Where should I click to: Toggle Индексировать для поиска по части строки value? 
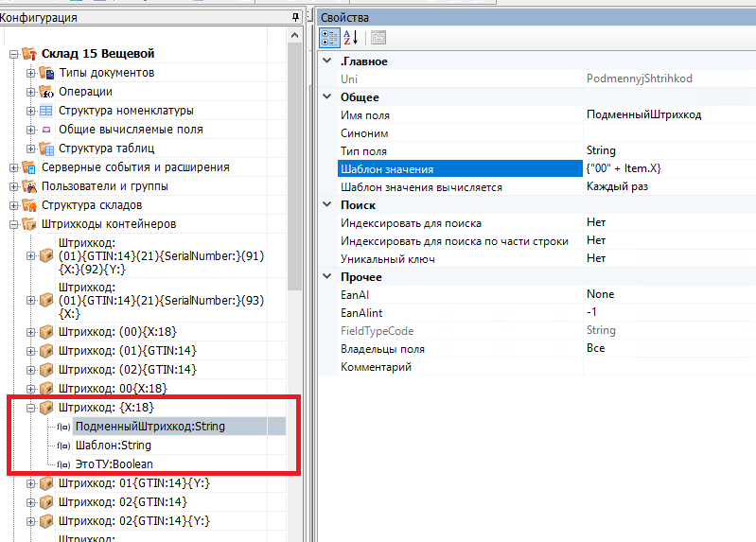tap(669, 240)
